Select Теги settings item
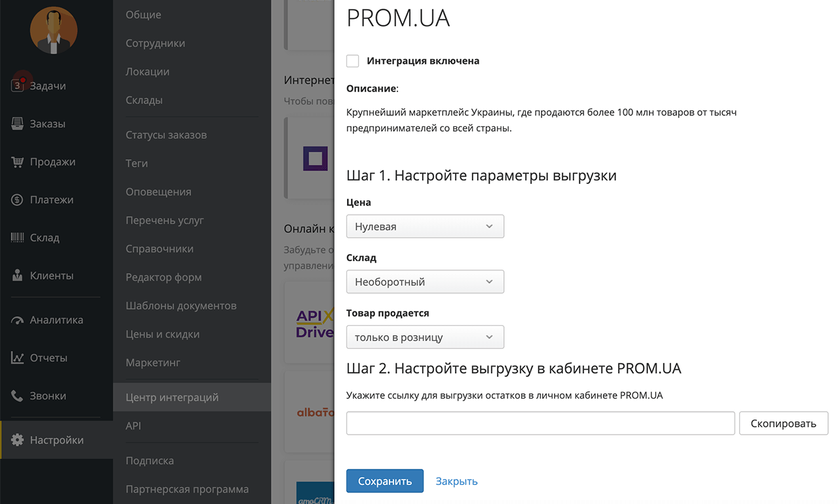The height and width of the screenshot is (504, 838). pos(137,163)
